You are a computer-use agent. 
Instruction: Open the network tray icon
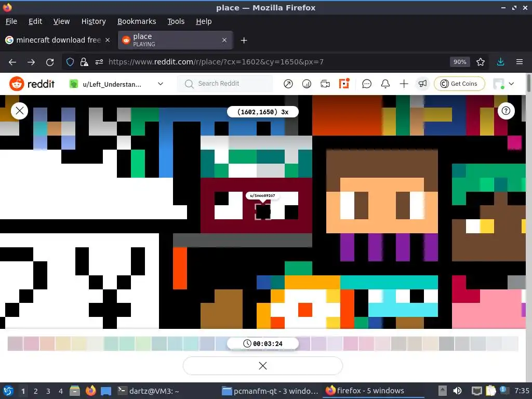click(x=477, y=391)
